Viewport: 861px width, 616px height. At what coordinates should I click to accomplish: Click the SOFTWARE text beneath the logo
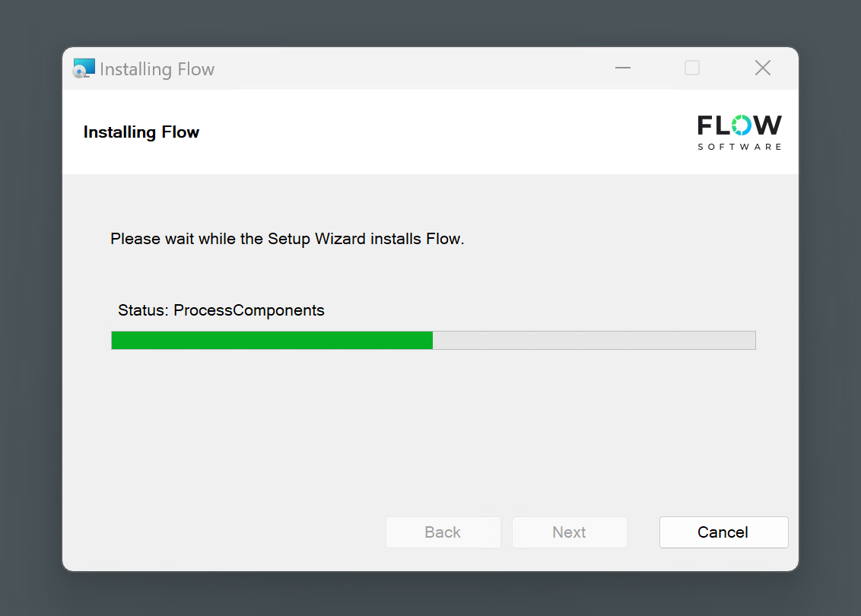tap(739, 147)
